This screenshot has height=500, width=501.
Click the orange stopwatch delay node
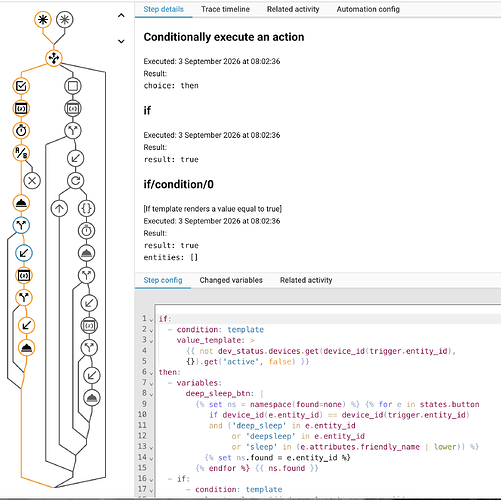21,131
